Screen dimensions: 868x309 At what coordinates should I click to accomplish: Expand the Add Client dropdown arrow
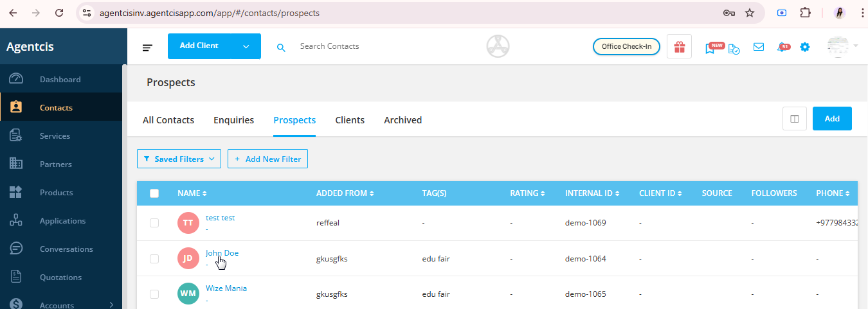point(246,46)
